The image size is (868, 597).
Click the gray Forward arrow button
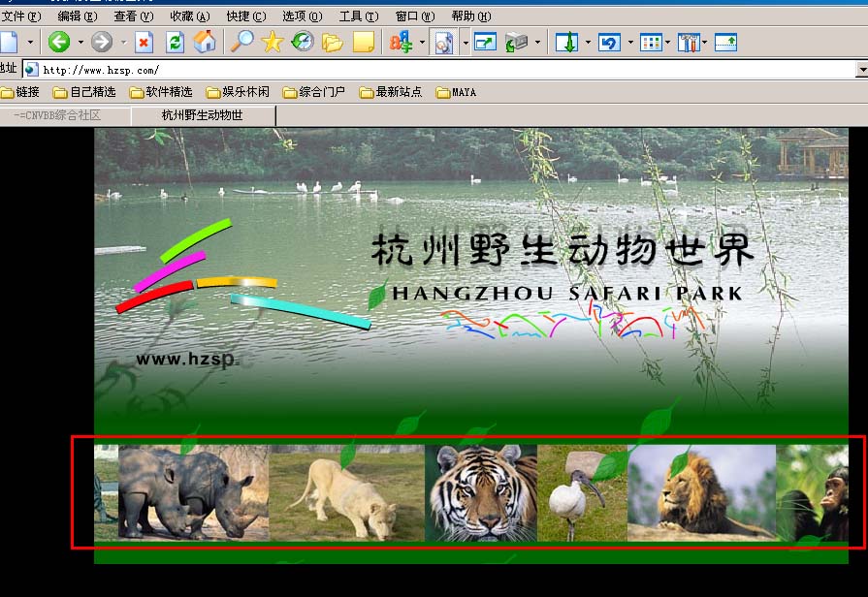(101, 42)
